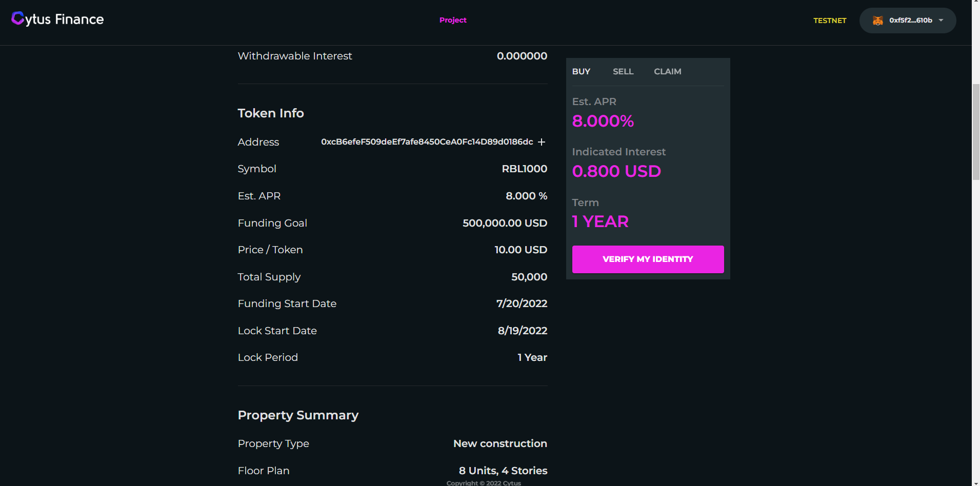Click the Withdrawable Interest 0.000000 value
Screen dimensions: 980x486
coord(522,56)
